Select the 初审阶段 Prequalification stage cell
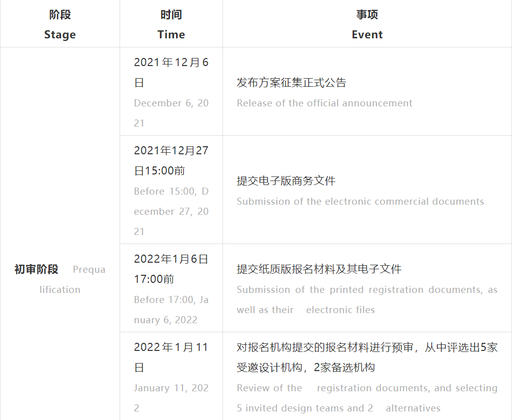The height and width of the screenshot is (420, 512). pyautogui.click(x=60, y=279)
